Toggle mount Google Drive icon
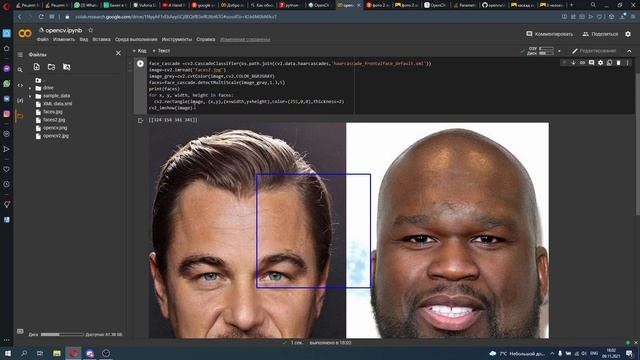This screenshot has width=640, height=360. (x=66, y=67)
